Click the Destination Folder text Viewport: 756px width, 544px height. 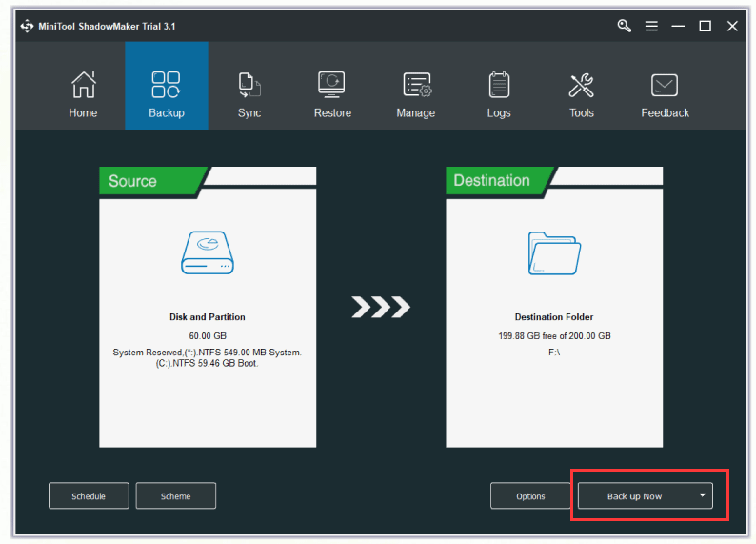click(x=554, y=317)
